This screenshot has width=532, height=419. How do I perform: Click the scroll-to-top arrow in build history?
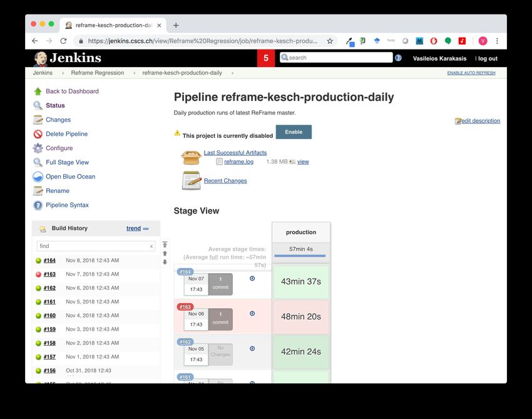click(165, 244)
